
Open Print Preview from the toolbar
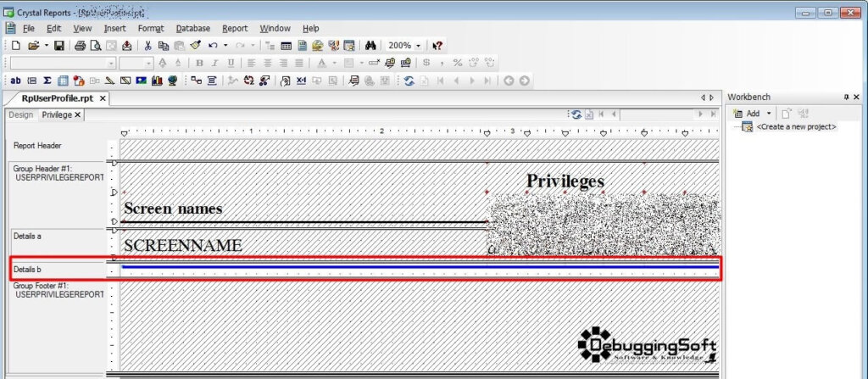tap(95, 46)
